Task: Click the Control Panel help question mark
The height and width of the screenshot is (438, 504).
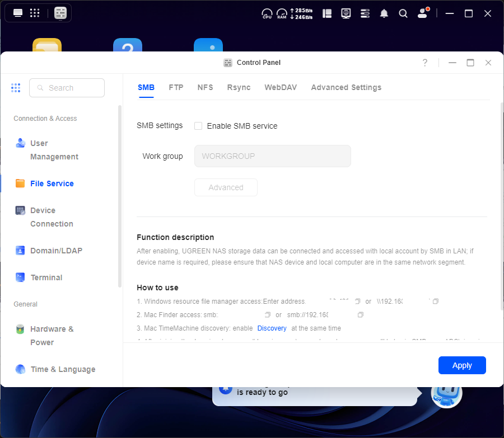Action: [425, 63]
